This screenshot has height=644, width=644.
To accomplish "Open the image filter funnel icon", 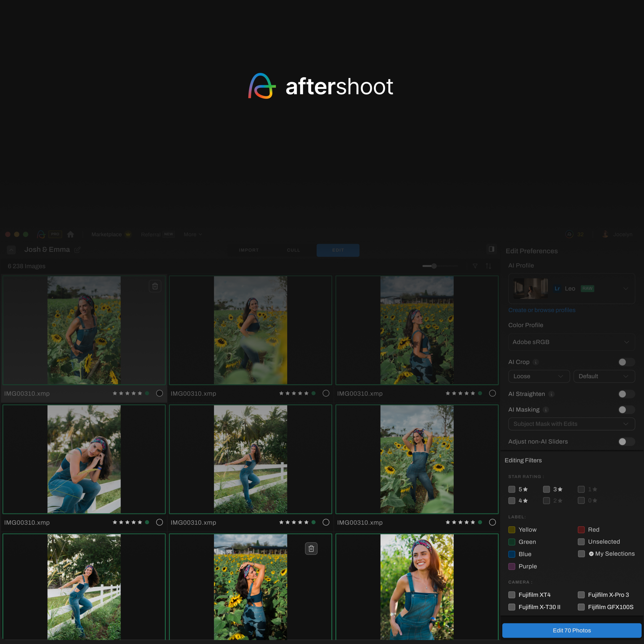I will (475, 266).
